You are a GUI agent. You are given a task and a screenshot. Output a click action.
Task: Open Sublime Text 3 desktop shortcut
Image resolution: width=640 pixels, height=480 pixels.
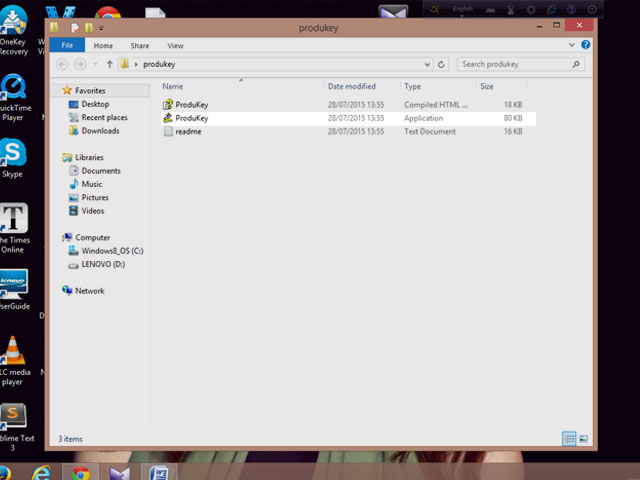(x=16, y=427)
